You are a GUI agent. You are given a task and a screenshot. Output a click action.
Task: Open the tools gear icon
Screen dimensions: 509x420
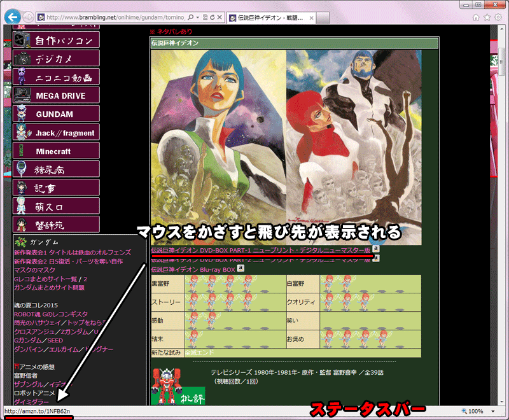[498, 17]
